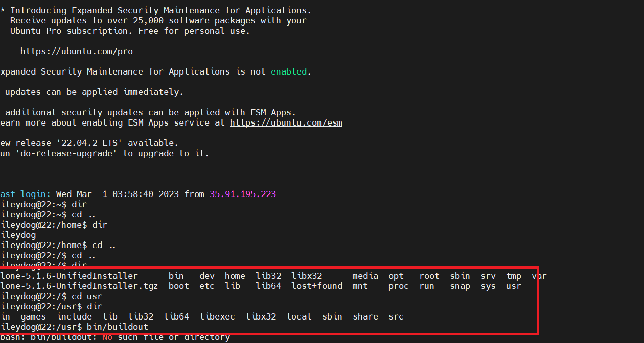Screen dimensions: 644x343
Task: Click the magenta IP address 35.91.195.223
Action: (x=243, y=194)
